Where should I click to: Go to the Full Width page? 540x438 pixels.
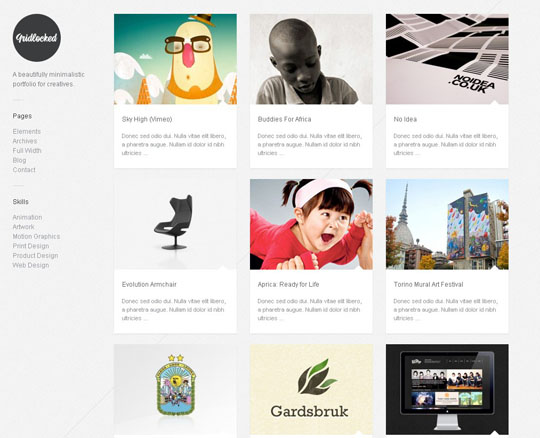coord(27,151)
